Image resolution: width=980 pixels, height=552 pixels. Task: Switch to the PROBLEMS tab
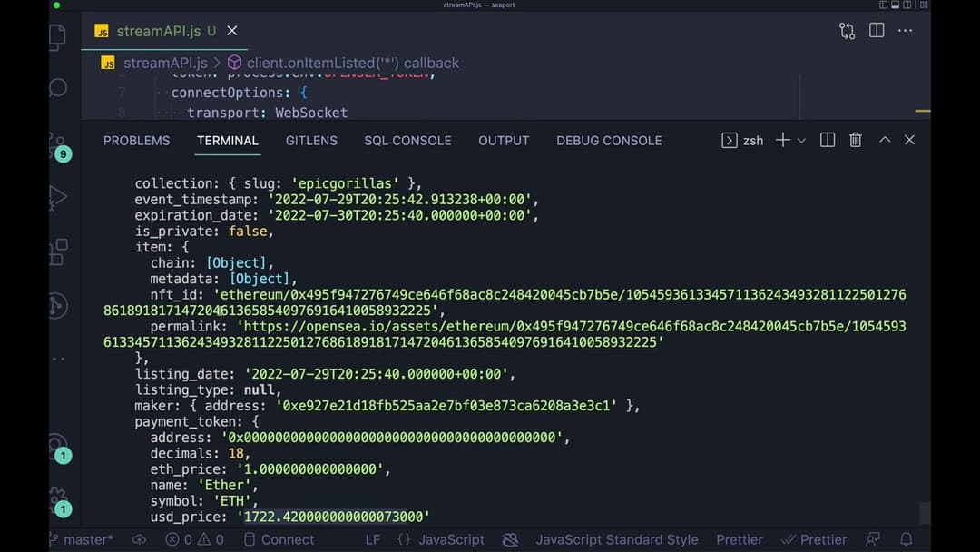click(136, 141)
